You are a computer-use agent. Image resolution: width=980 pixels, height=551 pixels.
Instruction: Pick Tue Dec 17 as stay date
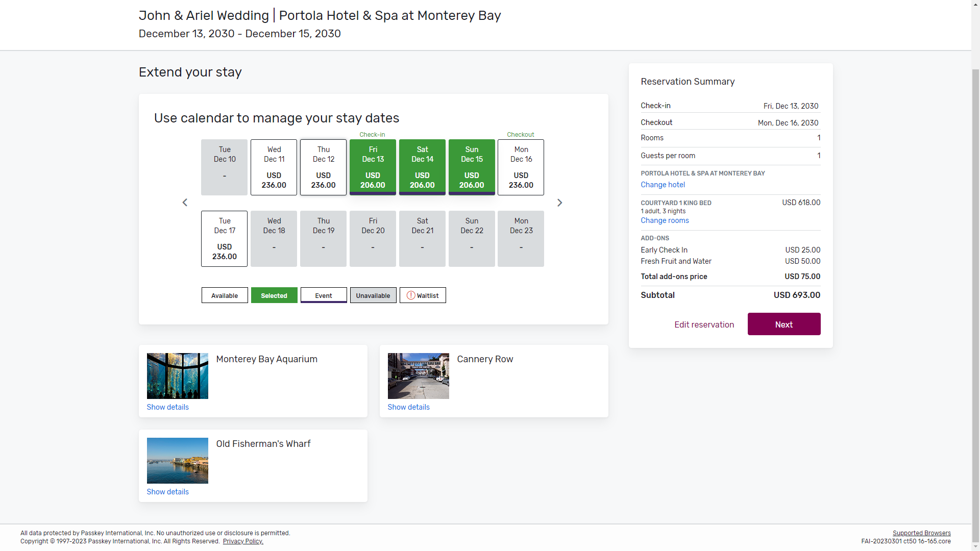(224, 239)
